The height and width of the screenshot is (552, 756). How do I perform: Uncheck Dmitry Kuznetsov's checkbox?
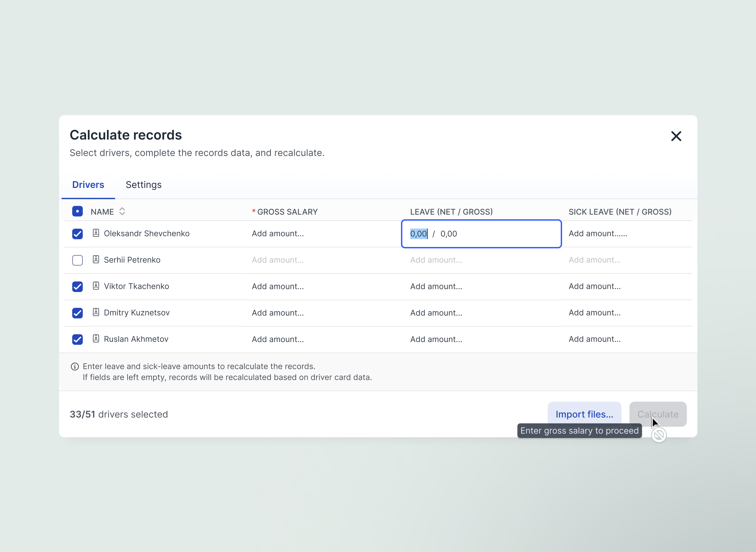coord(77,313)
